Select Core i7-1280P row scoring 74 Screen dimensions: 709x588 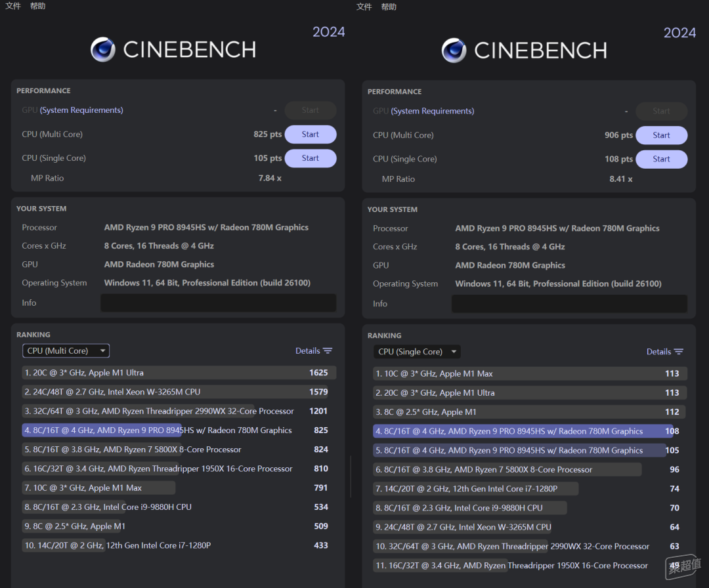530,489
